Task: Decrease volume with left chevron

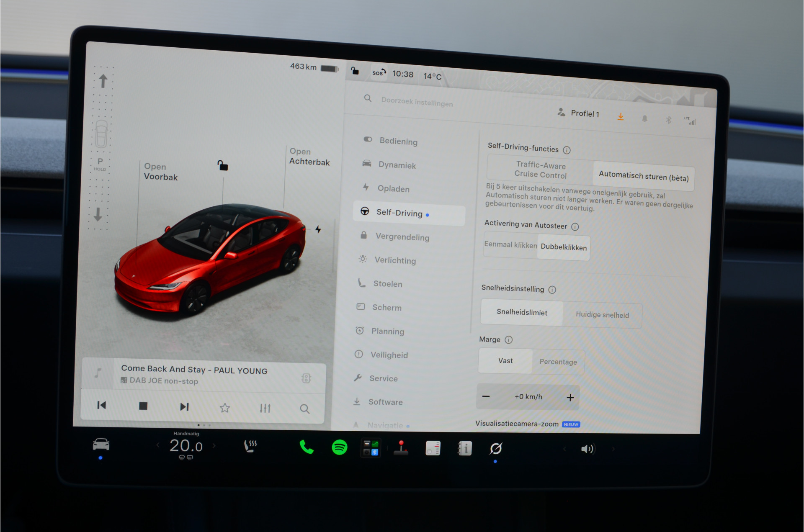Action: pyautogui.click(x=564, y=449)
